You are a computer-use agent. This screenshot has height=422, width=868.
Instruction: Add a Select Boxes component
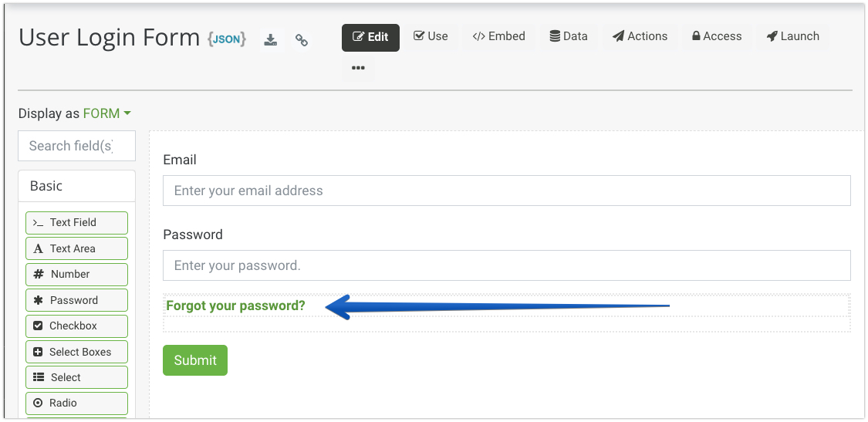[76, 352]
